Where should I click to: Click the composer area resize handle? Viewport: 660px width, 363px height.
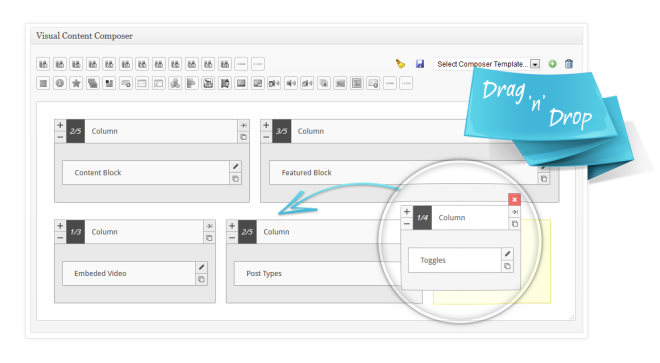tap(571, 317)
